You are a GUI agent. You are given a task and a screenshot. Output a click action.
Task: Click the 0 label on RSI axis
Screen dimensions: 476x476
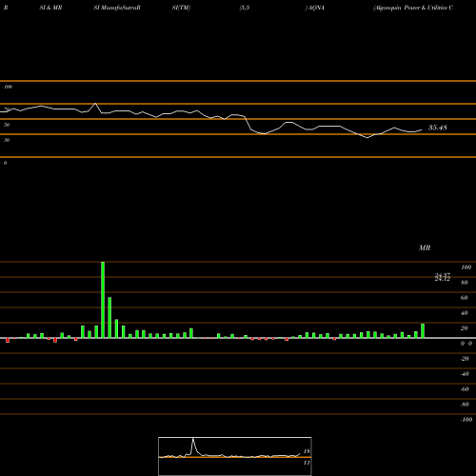click(5, 163)
